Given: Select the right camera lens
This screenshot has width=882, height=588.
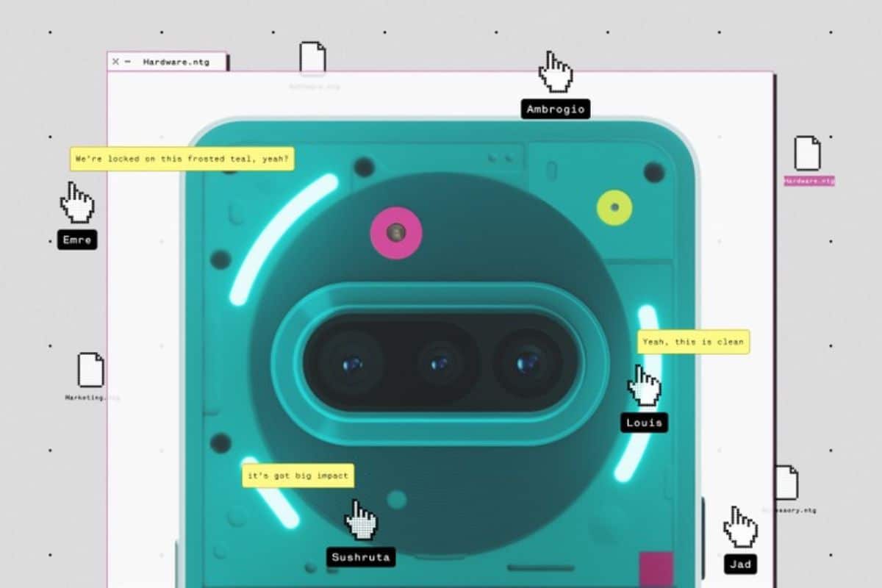Looking at the screenshot, I should pos(528,363).
